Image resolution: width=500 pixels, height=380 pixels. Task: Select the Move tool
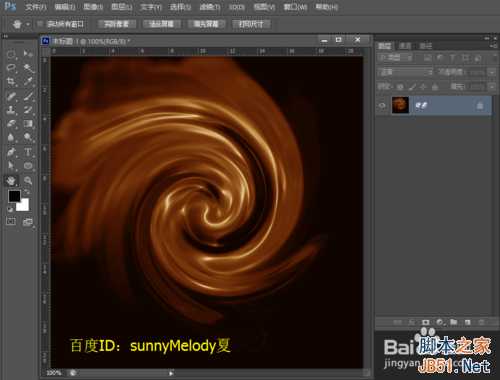pyautogui.click(x=28, y=54)
